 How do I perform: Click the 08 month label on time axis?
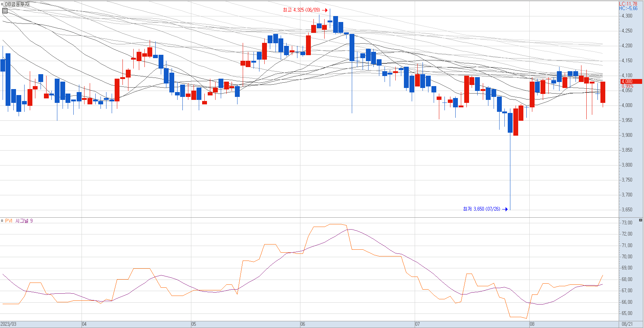532,324
